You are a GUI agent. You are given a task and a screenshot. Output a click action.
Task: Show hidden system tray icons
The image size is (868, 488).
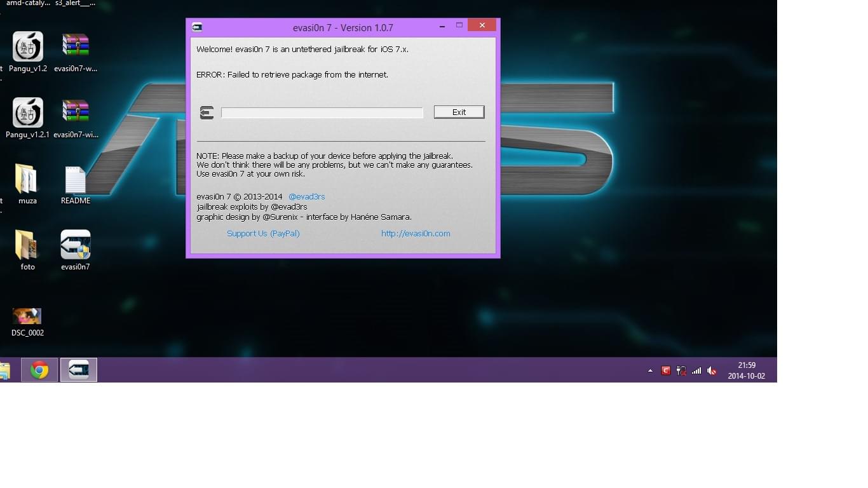650,370
